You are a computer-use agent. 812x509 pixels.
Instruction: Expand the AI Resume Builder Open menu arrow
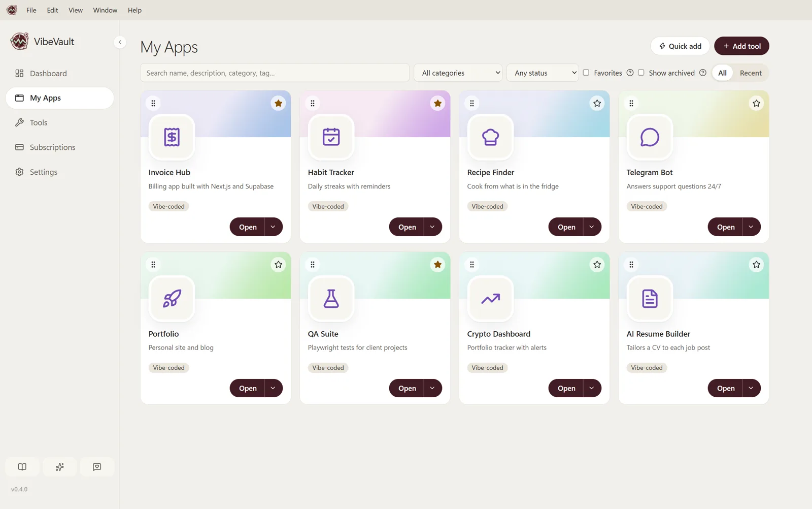pos(752,388)
